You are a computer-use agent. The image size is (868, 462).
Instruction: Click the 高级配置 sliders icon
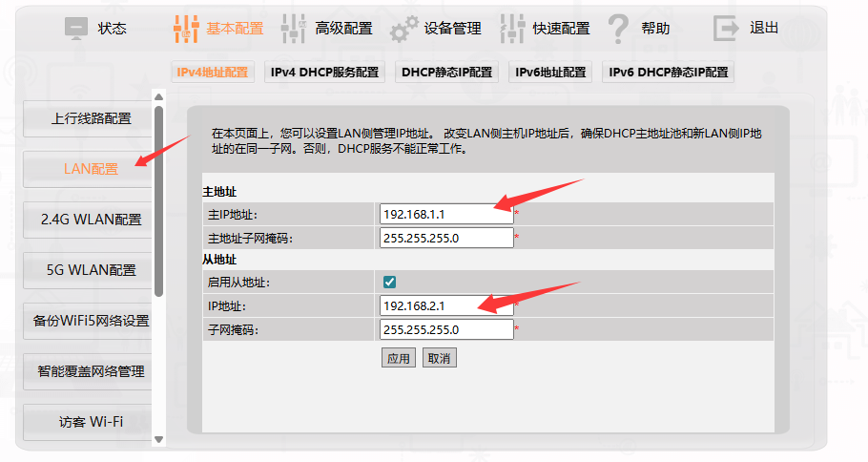(x=294, y=29)
